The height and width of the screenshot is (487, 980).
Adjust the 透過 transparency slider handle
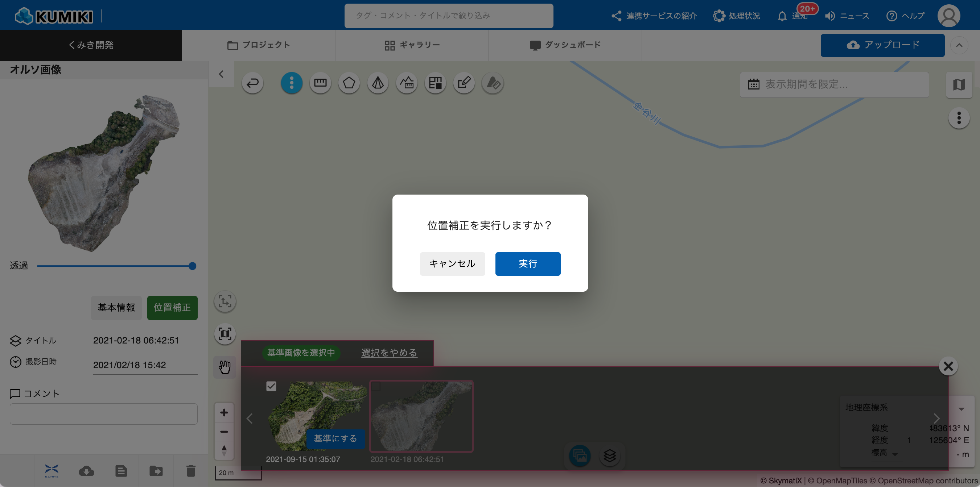(193, 266)
